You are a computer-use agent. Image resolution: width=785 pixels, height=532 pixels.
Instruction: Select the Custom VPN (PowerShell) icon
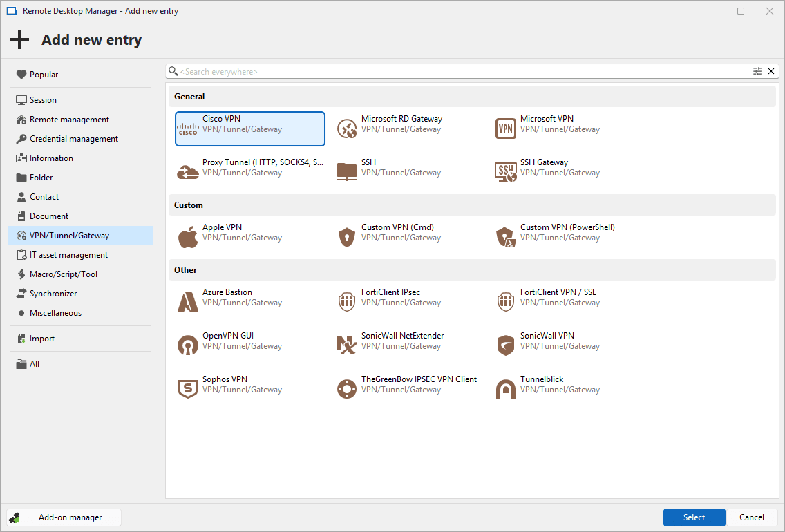[506, 237]
